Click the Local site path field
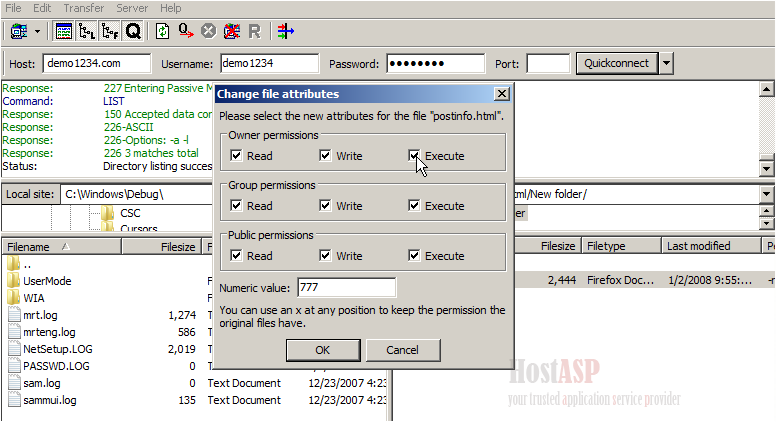Viewport: 776px width, 422px height. [x=137, y=194]
